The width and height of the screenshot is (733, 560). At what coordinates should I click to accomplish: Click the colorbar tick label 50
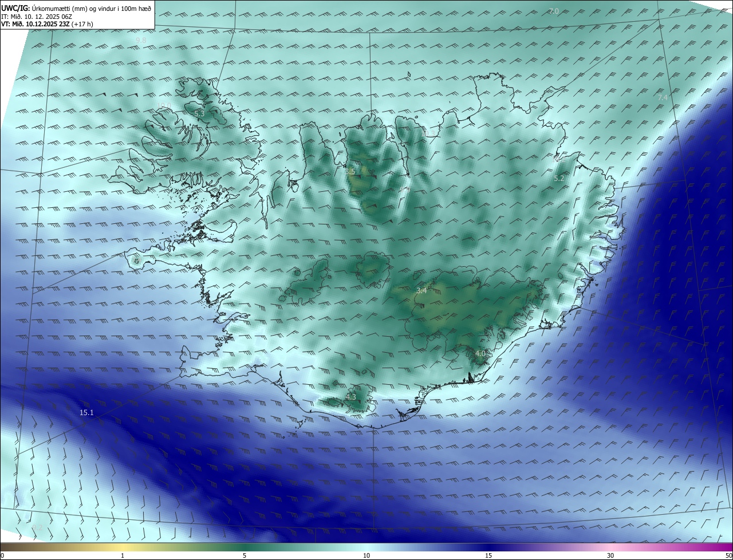point(729,555)
